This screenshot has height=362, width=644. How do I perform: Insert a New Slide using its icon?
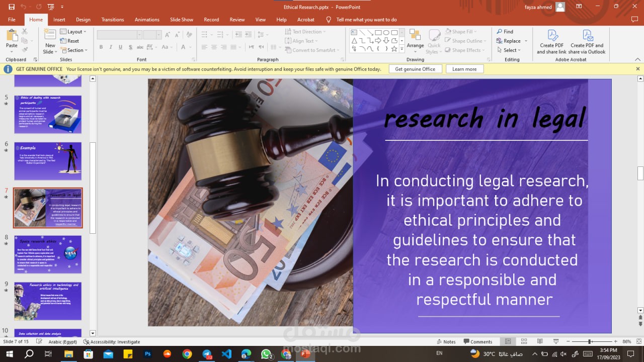tap(50, 35)
